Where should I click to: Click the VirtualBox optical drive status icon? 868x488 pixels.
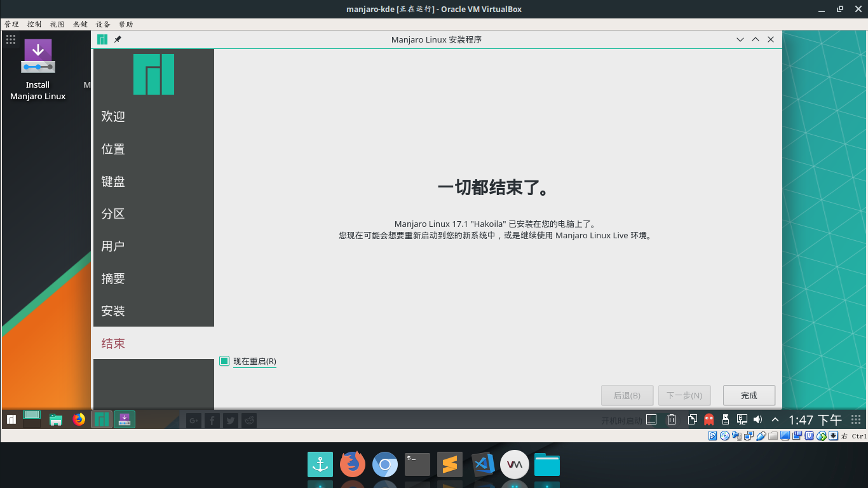click(x=724, y=436)
